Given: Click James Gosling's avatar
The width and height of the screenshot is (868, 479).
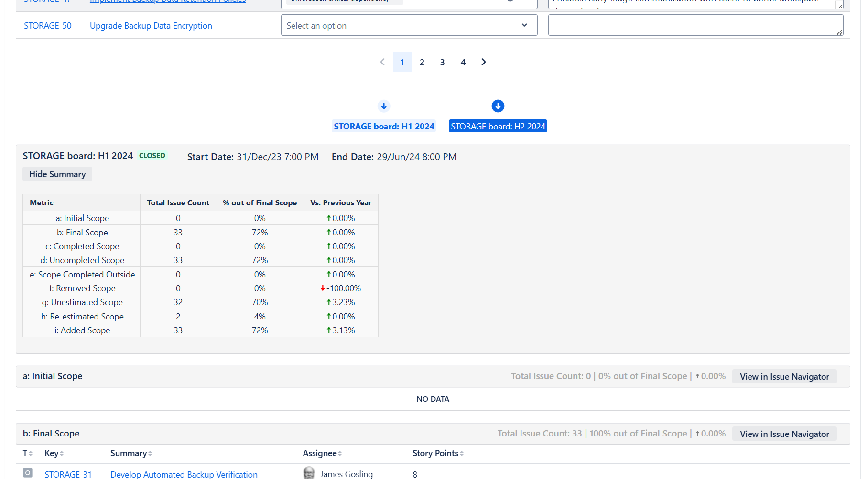Looking at the screenshot, I should pos(309,473).
